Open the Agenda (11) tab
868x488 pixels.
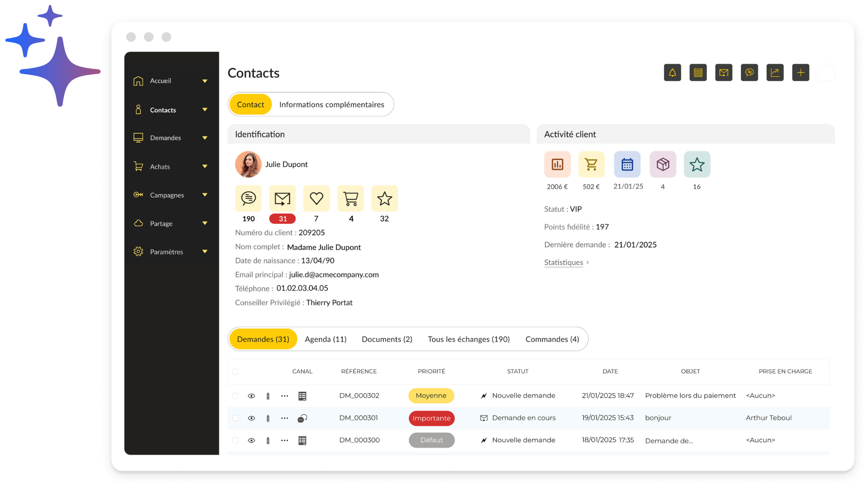click(x=325, y=339)
